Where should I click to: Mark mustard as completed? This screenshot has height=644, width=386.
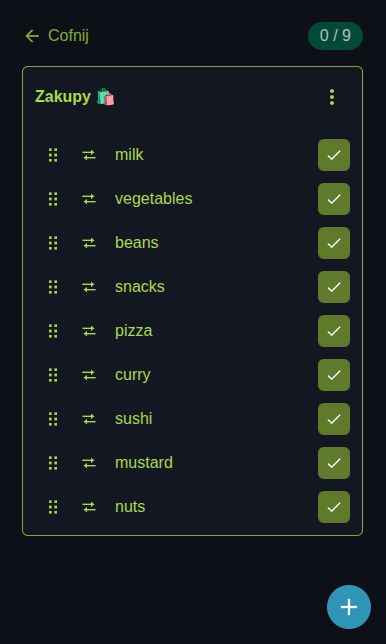(x=334, y=463)
